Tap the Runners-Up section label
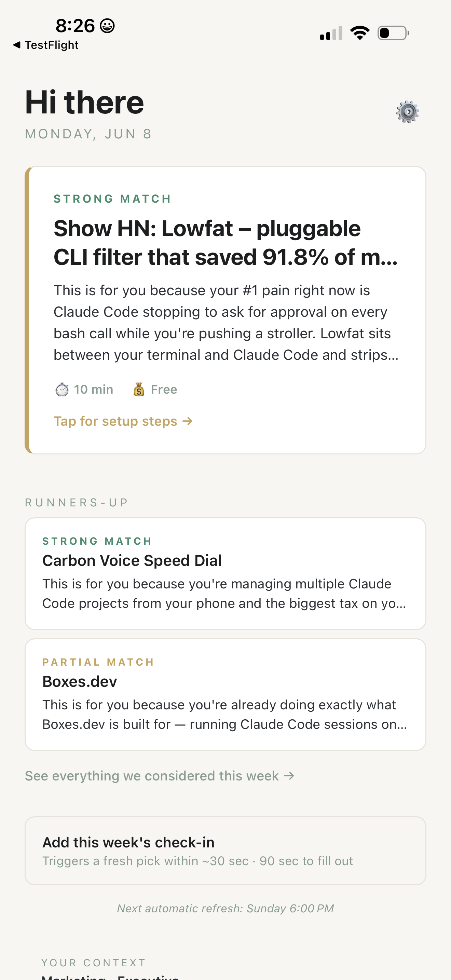This screenshot has width=451, height=980. tap(77, 503)
